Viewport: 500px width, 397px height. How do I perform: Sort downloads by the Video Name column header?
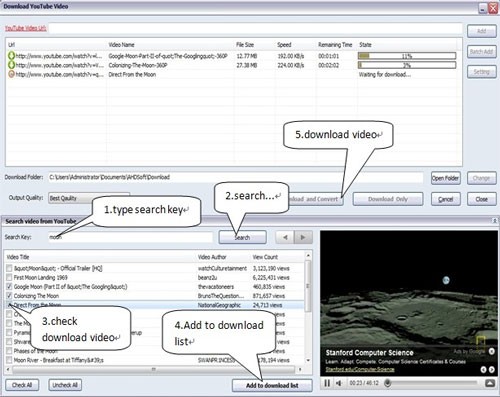tap(121, 45)
